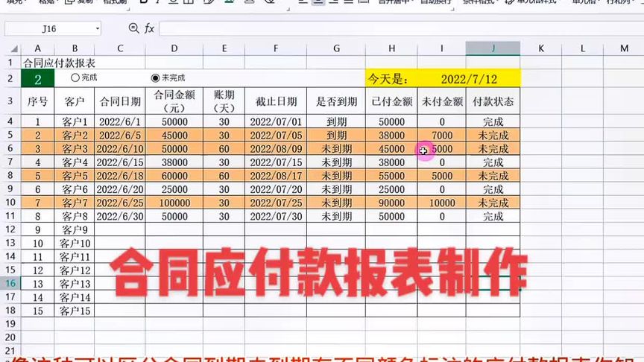Select row 16 header
Viewport: 644px width, 362px height.
point(10,283)
